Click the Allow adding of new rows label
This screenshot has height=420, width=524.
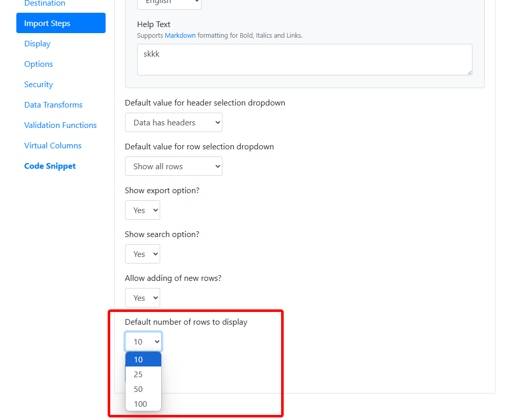point(173,278)
